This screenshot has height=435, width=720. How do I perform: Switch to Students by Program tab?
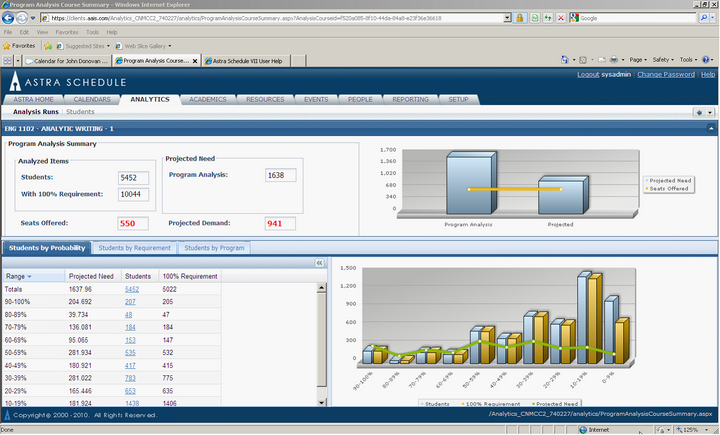click(214, 248)
